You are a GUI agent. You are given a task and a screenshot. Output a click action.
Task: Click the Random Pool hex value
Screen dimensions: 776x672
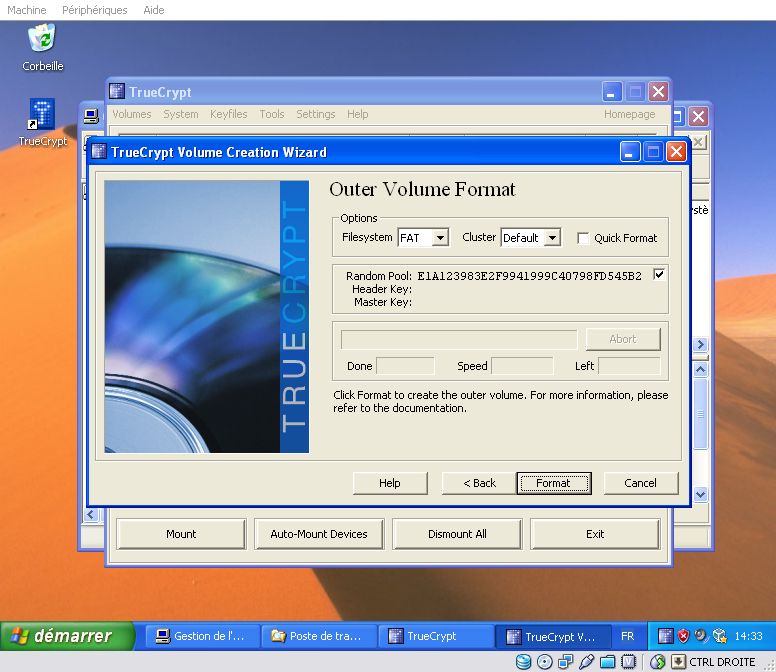coord(530,276)
